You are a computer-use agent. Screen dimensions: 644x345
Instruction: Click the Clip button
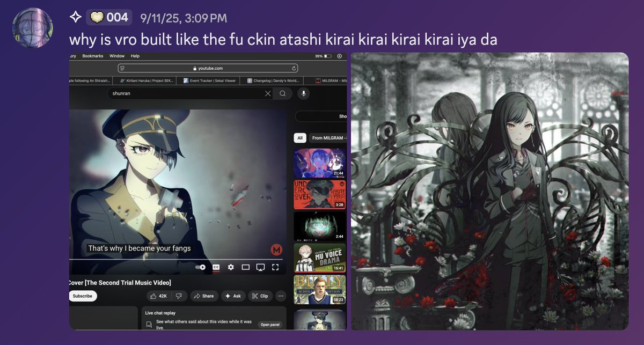260,296
